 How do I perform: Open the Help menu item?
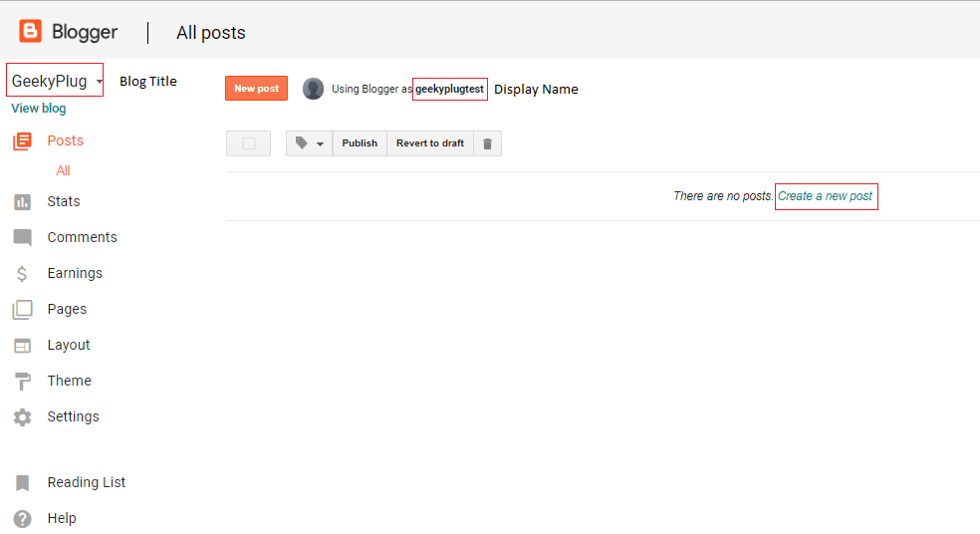click(62, 518)
